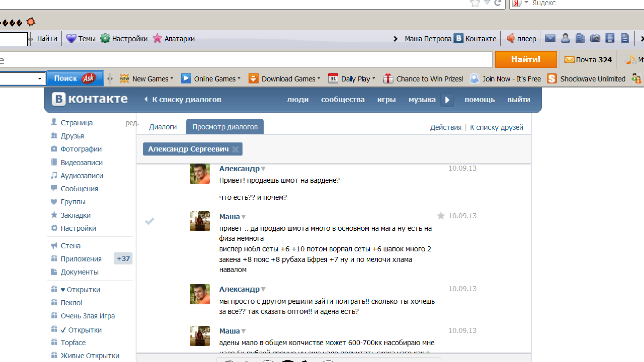Image resolution: width=644 pixels, height=362 pixels.
Task: Click ред. edit link next to Страница
Action: [132, 123]
